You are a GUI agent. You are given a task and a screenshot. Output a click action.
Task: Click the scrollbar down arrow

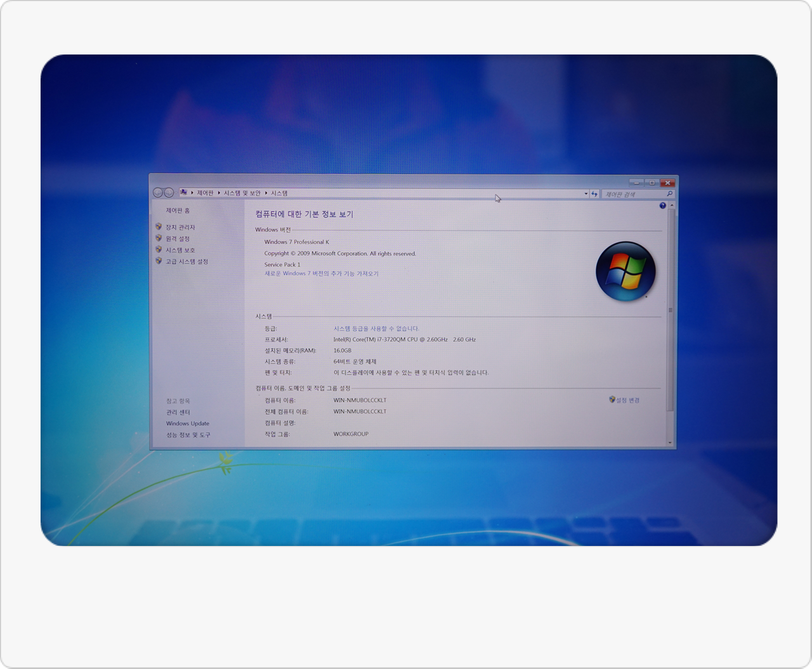pos(671,443)
